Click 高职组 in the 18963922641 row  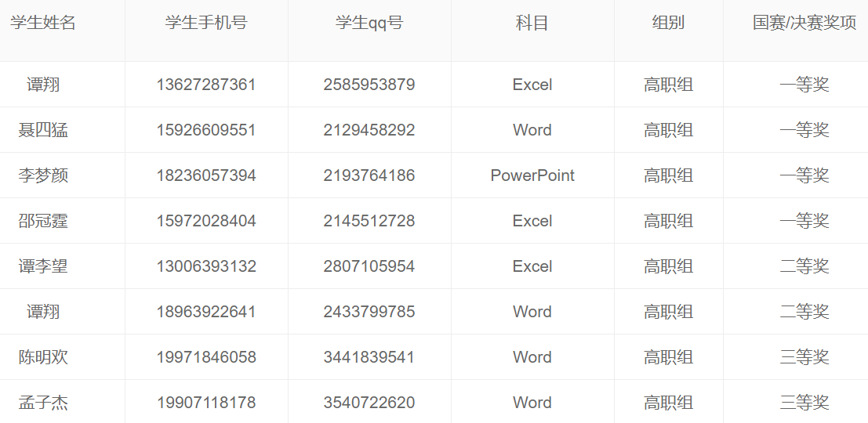(668, 311)
